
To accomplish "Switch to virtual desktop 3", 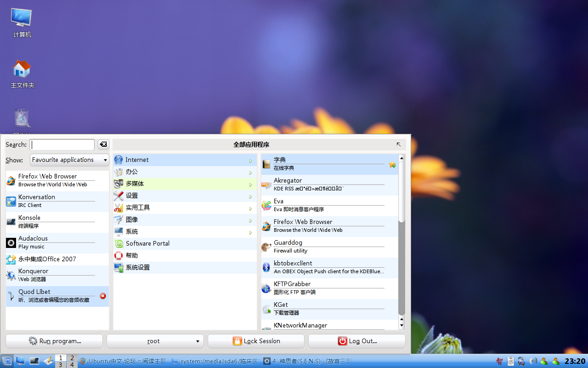I will (61, 365).
